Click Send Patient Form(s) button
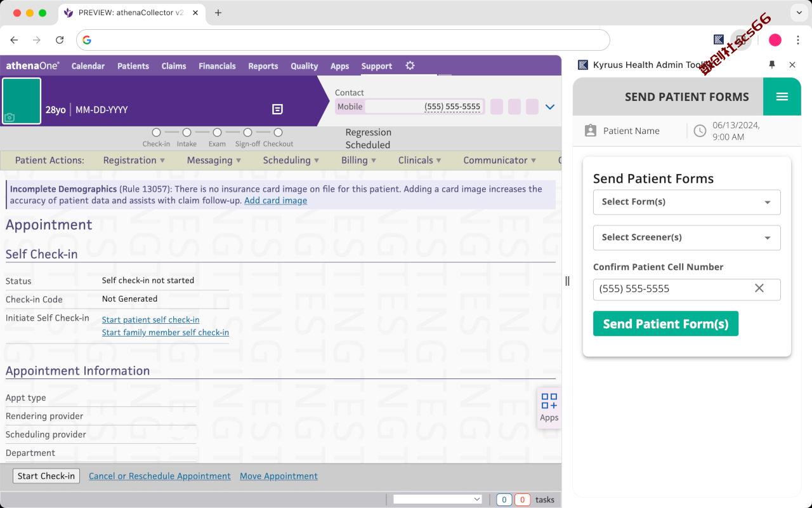This screenshot has width=812, height=508. [665, 324]
